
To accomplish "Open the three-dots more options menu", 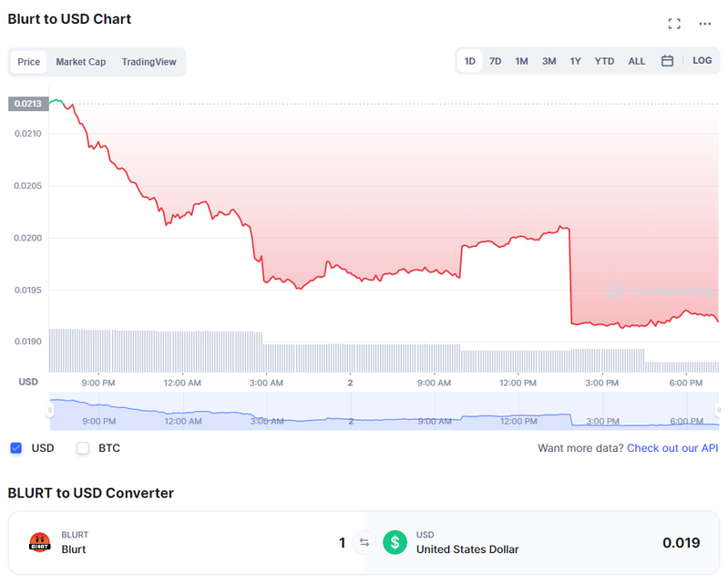I will point(705,24).
